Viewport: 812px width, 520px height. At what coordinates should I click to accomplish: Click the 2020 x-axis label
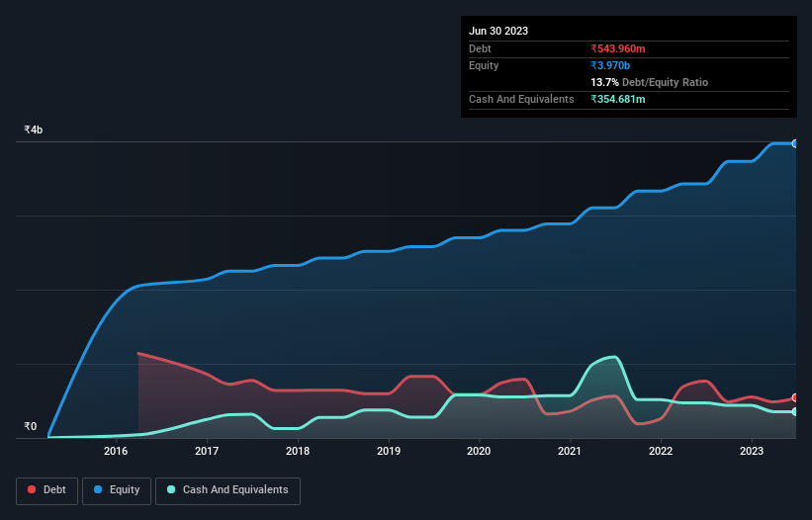(479, 451)
